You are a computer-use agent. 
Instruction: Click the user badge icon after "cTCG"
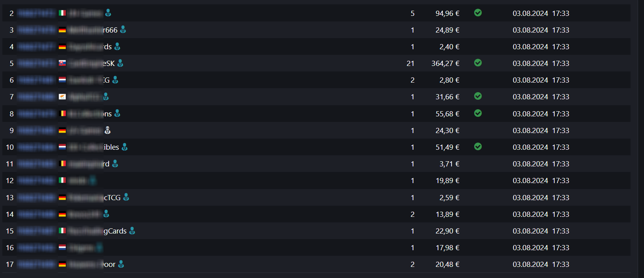(x=126, y=197)
